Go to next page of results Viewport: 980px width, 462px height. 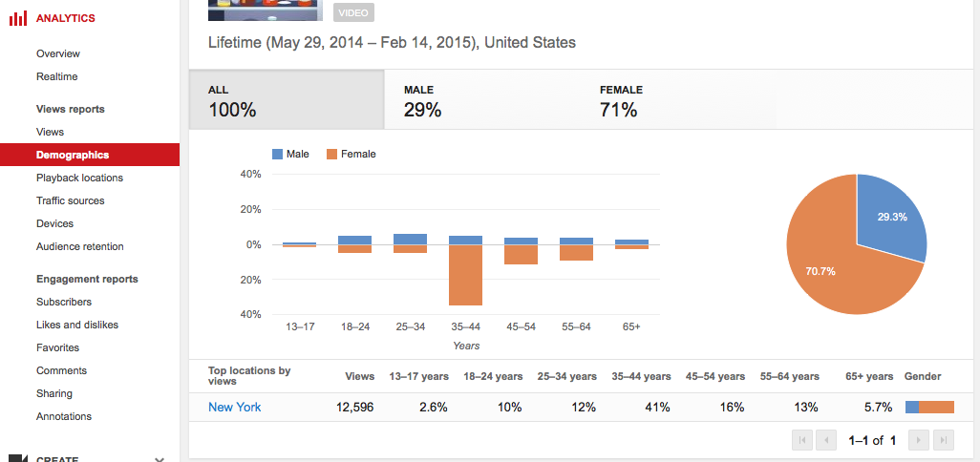click(x=919, y=440)
